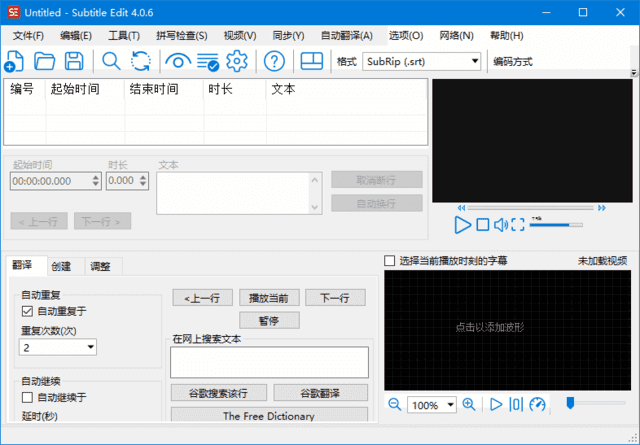Click the <上一行 button in translate panel
Screen dimensions: 640x445
point(202,298)
